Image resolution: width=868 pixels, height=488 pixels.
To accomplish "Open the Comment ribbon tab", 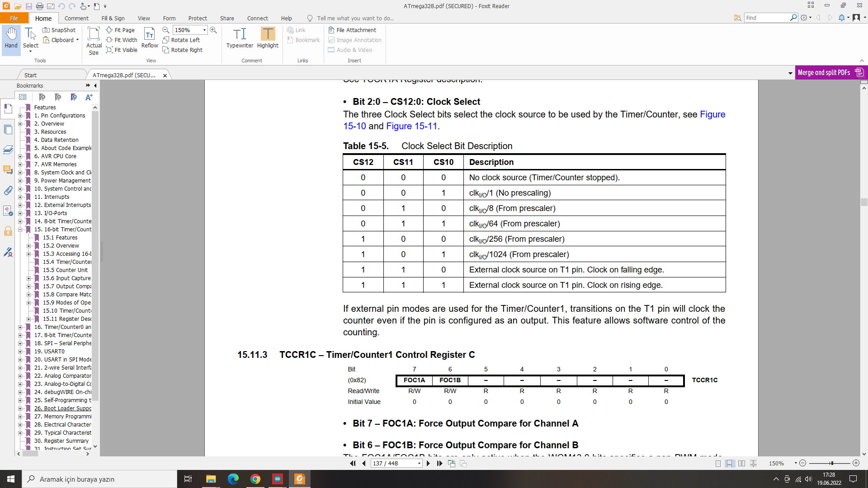I will point(76,18).
